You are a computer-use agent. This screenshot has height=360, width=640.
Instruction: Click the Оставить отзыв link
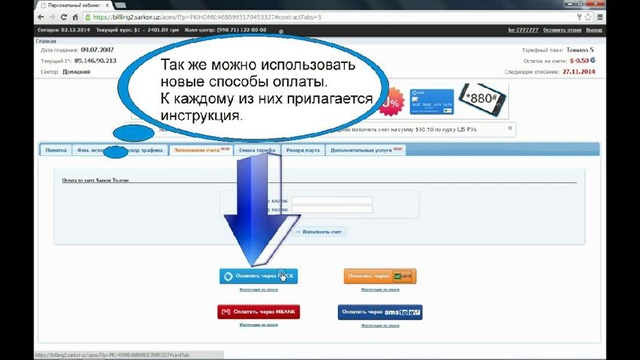562,30
